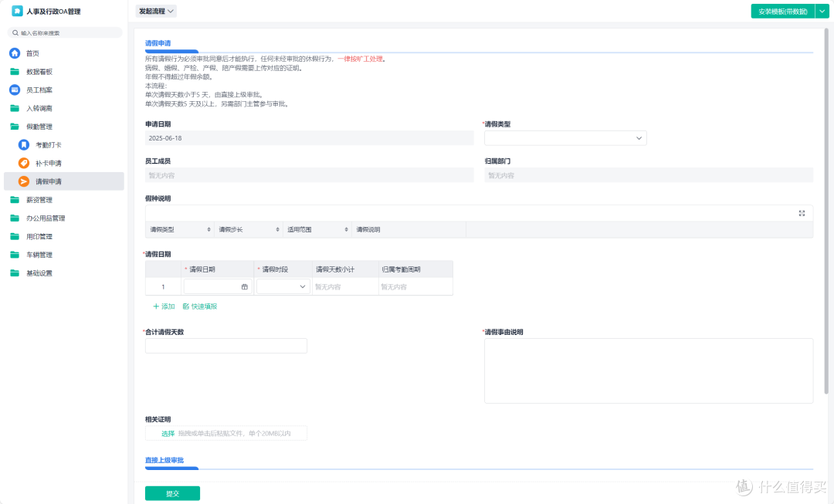Open the 发起流程 dropdown
The height and width of the screenshot is (504, 834).
coord(156,11)
